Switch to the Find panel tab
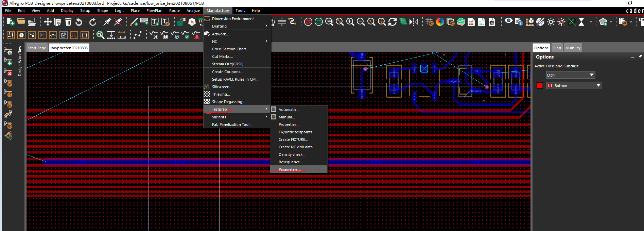This screenshot has height=231, width=644. coord(557,48)
